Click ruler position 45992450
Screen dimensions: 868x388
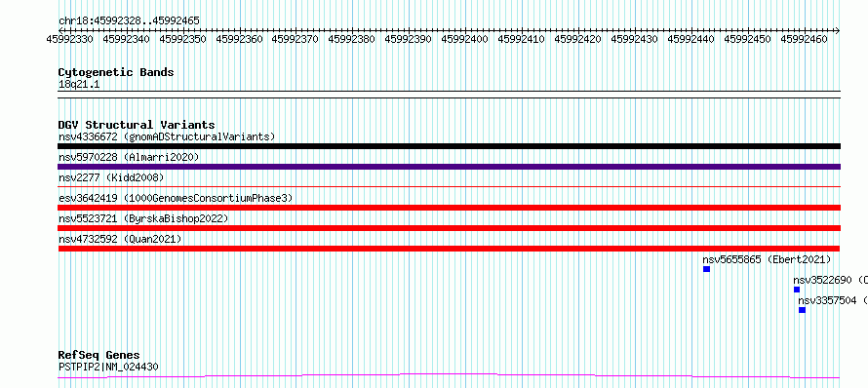click(x=748, y=39)
